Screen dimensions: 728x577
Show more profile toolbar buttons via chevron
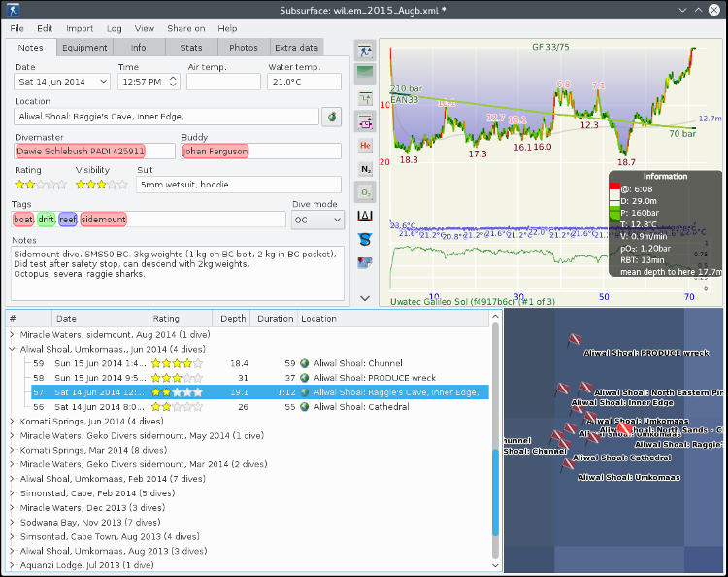(365, 297)
